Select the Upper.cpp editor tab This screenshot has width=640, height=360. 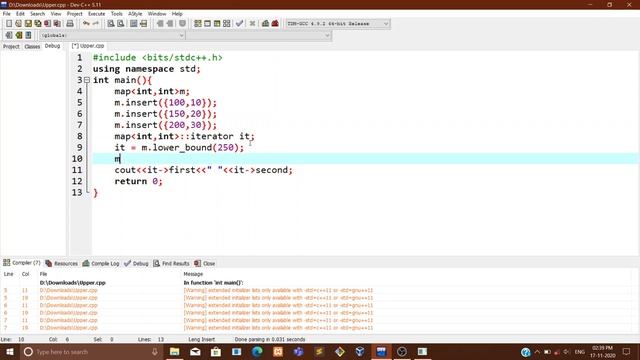coord(88,46)
